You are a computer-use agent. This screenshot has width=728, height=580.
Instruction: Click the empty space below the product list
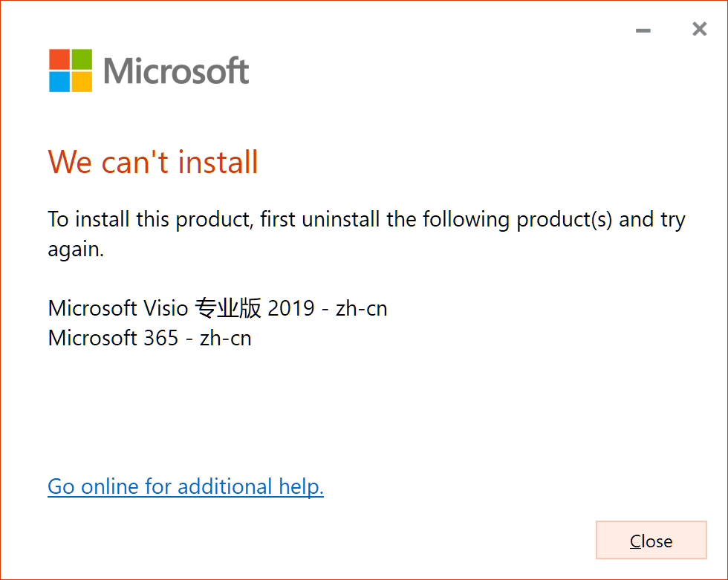click(x=364, y=408)
